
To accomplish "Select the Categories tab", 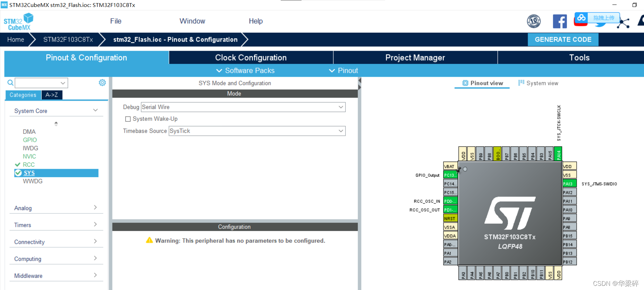I will click(x=23, y=95).
